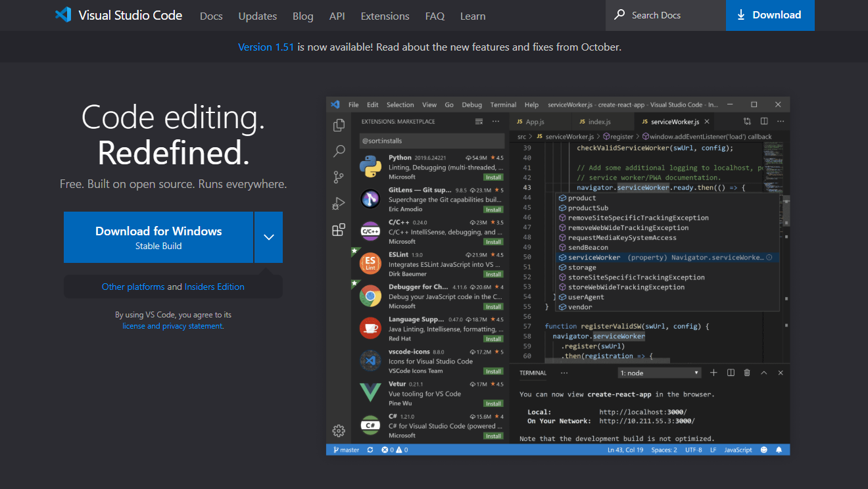Close the serviceWorker.js tab
Screen dimensions: 868x489
(707, 122)
